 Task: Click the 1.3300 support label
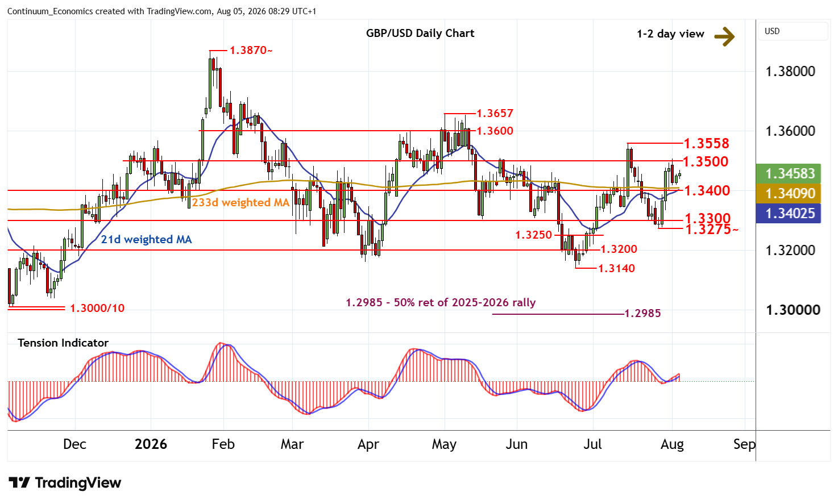point(708,219)
